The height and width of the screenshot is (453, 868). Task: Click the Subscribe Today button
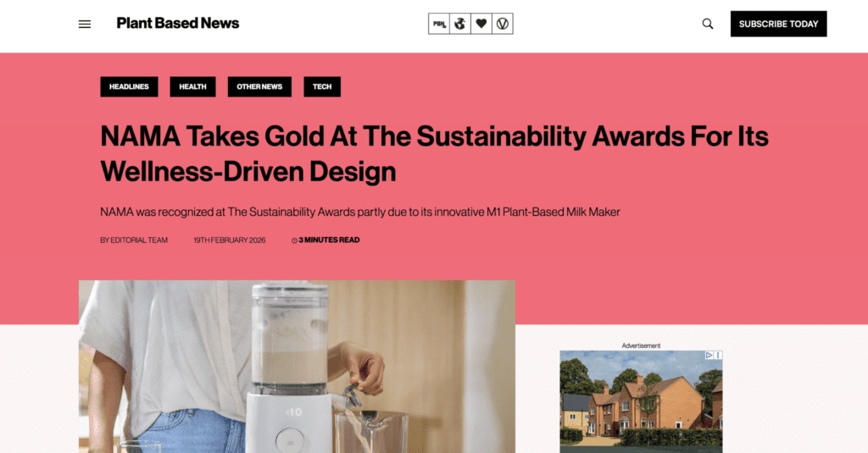[778, 24]
